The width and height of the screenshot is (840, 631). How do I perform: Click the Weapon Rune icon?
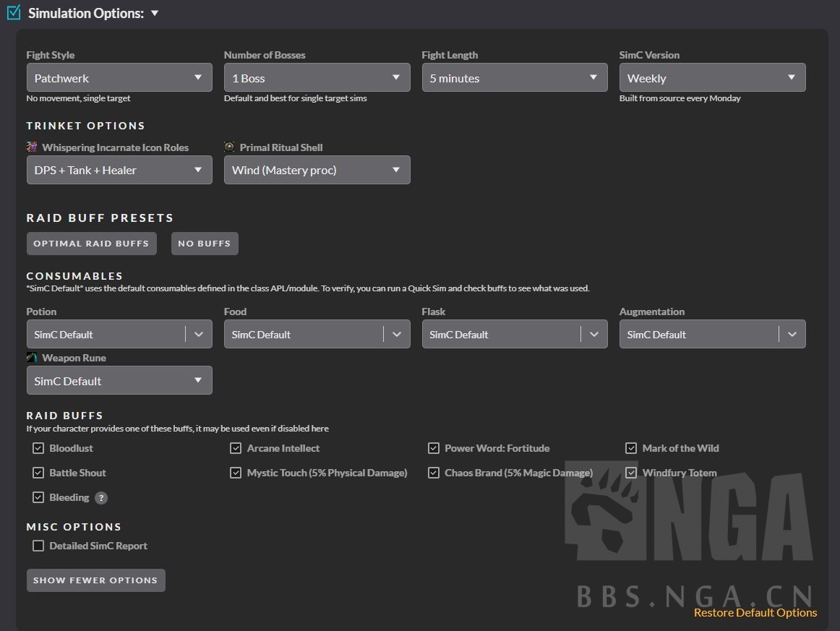pyautogui.click(x=32, y=358)
